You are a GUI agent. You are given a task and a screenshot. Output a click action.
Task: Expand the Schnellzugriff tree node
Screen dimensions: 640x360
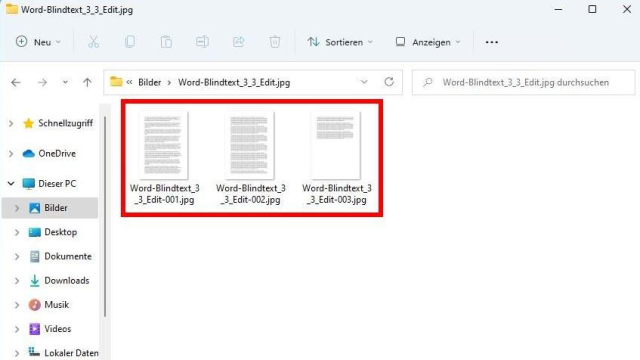(x=11, y=123)
